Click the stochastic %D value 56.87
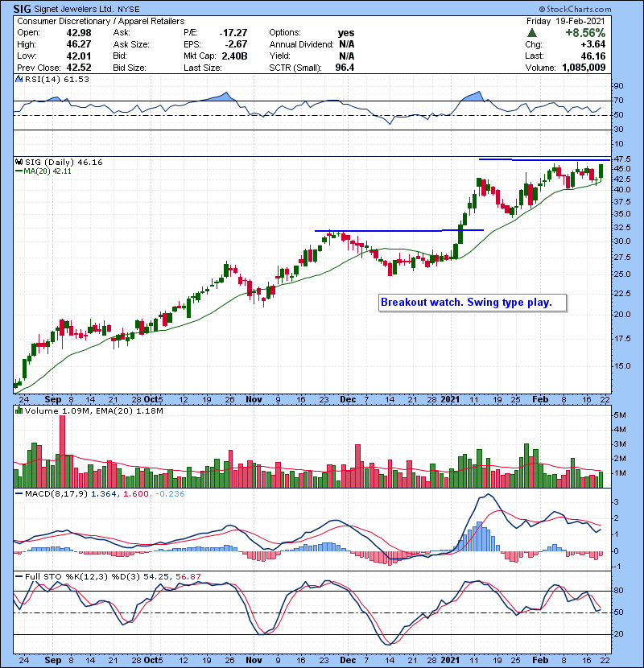Image resolution: width=644 pixels, height=668 pixels. click(x=188, y=577)
